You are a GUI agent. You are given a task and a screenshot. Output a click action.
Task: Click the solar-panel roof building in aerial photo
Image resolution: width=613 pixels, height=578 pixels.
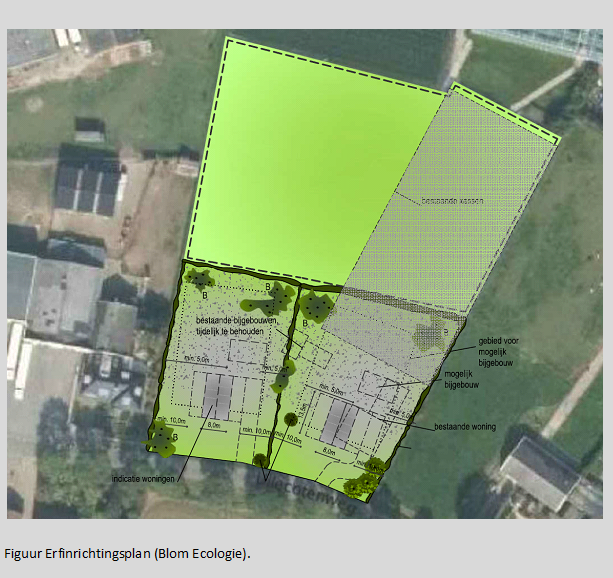click(87, 190)
